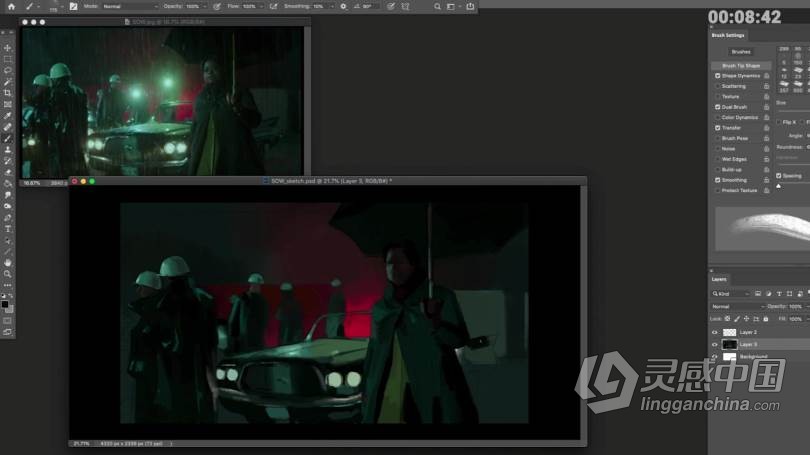810x455 pixels.
Task: Click the Brushes button
Action: point(741,52)
